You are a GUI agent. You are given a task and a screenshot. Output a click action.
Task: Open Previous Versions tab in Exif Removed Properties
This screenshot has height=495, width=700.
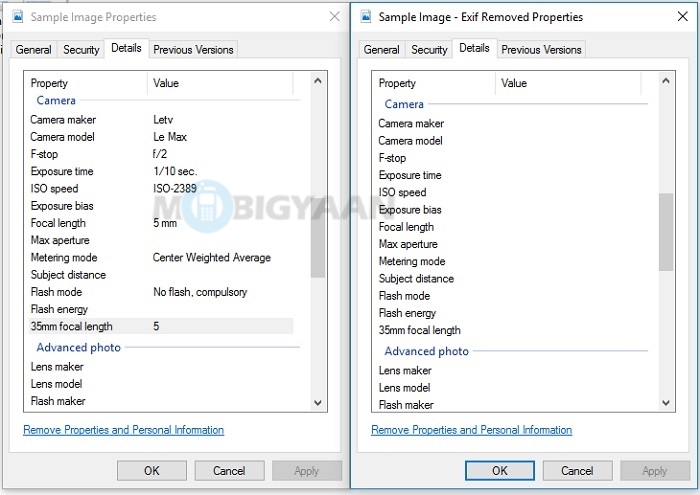click(x=542, y=50)
